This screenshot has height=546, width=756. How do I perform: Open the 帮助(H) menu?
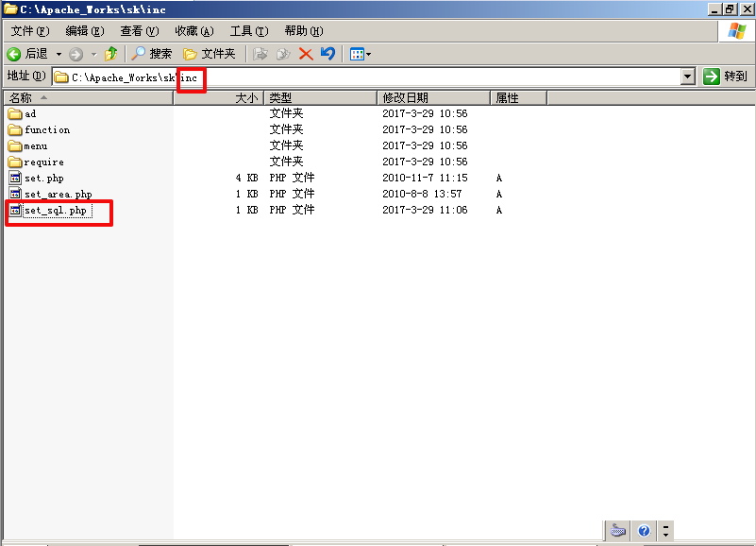pyautogui.click(x=304, y=31)
